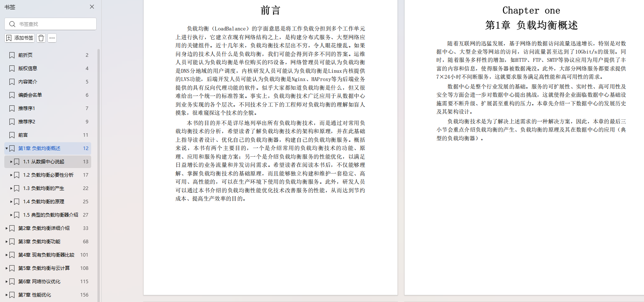Click bookmark icon beside 第6章 网络协议优化
Image resolution: width=644 pixels, height=302 pixels.
pyautogui.click(x=12, y=282)
